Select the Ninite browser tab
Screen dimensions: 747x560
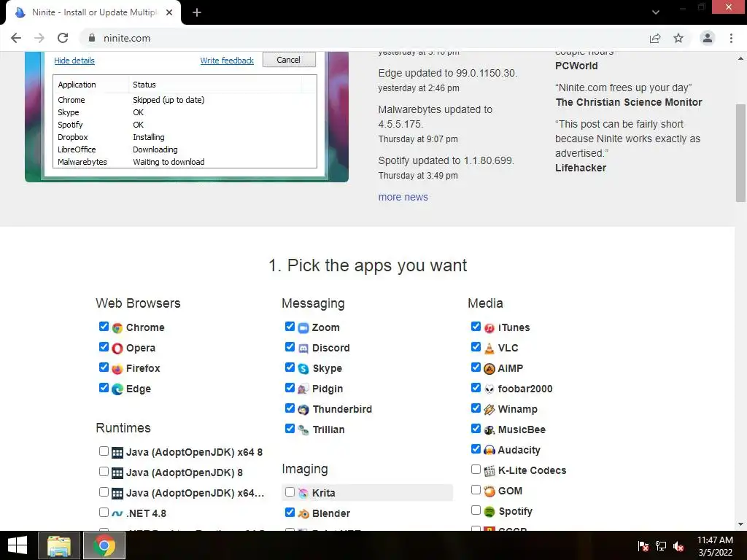[x=93, y=12]
